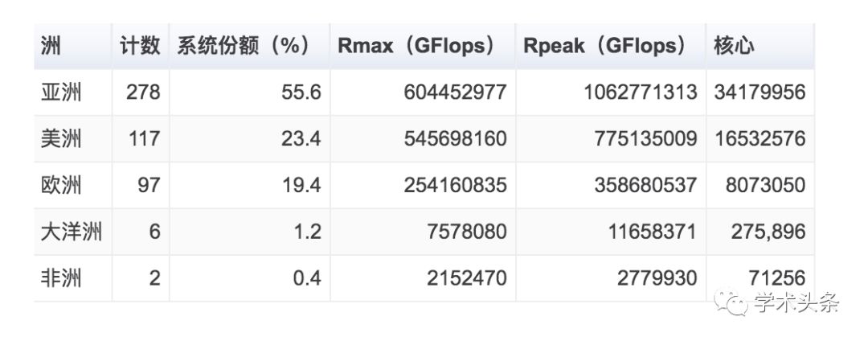
Task: Select the 系统份额（%）column header
Action: tap(243, 46)
